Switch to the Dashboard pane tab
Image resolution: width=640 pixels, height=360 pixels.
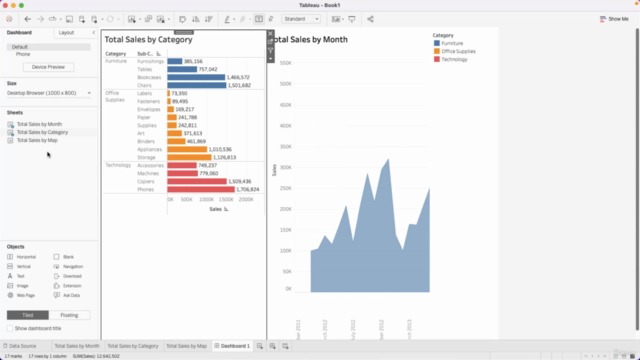coord(19,33)
